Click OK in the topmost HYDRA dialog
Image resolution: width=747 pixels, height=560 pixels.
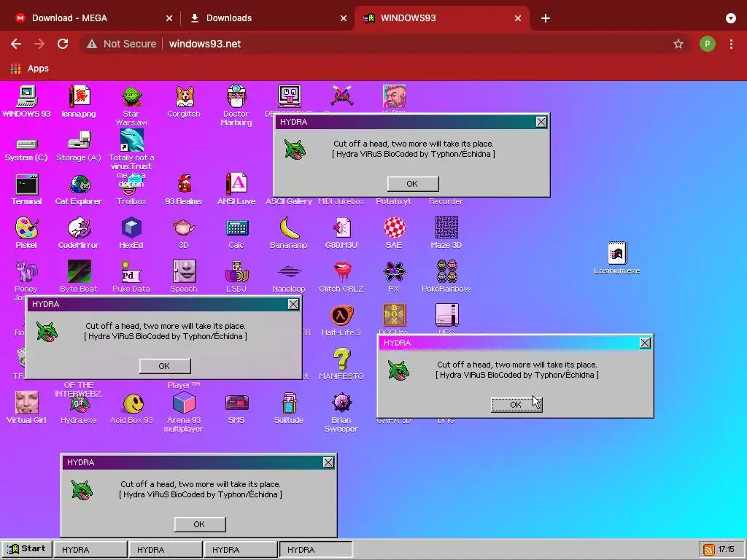coord(413,184)
